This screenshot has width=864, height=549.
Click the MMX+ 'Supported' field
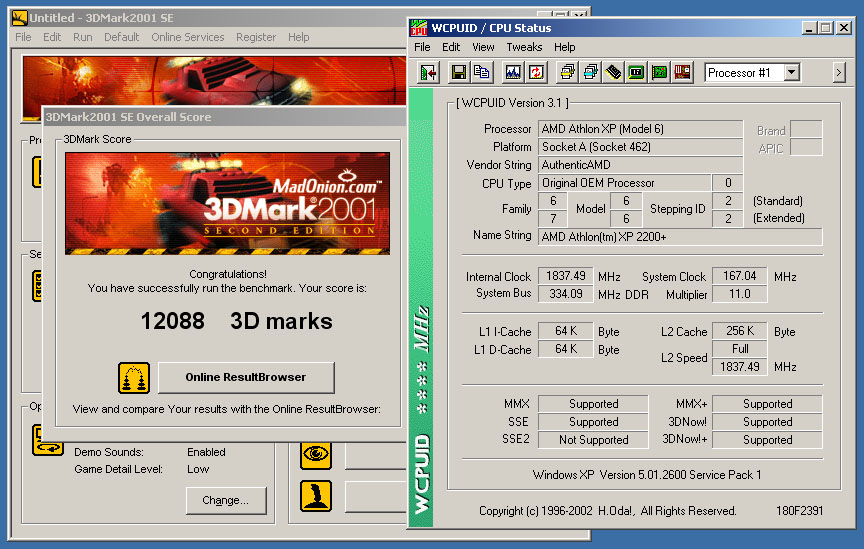(x=767, y=404)
